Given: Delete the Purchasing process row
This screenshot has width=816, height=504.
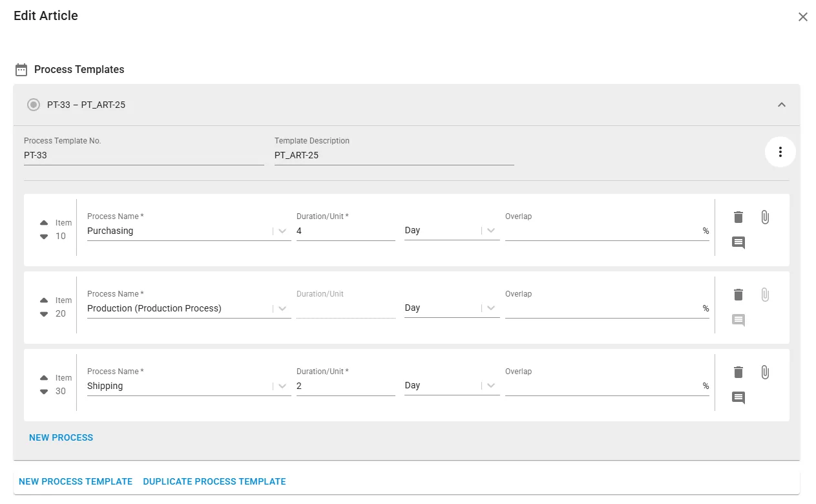Looking at the screenshot, I should [738, 217].
